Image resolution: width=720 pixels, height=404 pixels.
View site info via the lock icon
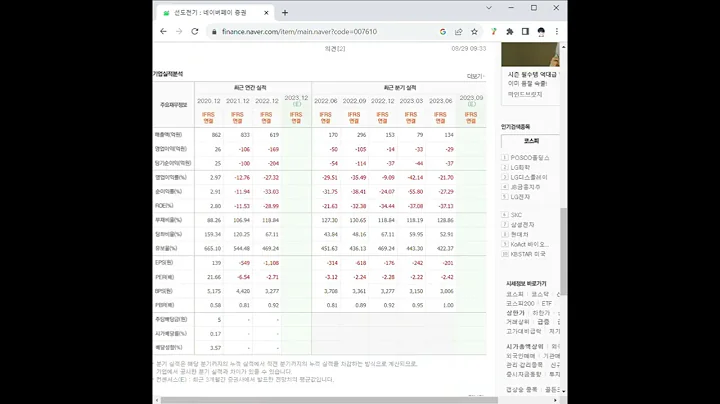point(214,32)
